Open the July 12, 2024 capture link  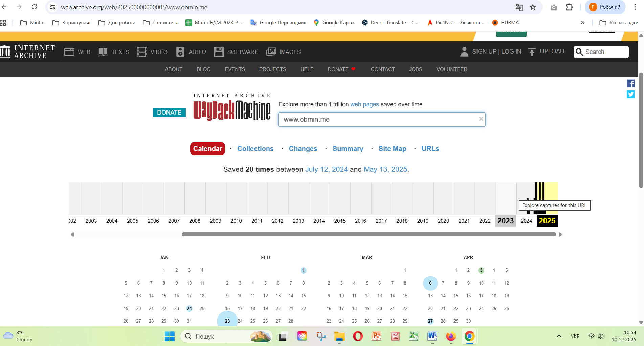pos(327,169)
